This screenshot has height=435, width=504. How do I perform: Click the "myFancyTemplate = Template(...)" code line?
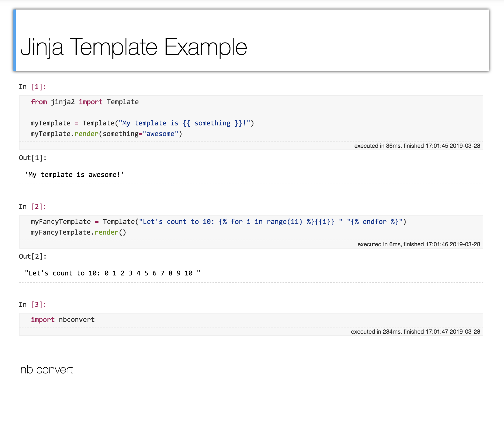click(x=218, y=222)
